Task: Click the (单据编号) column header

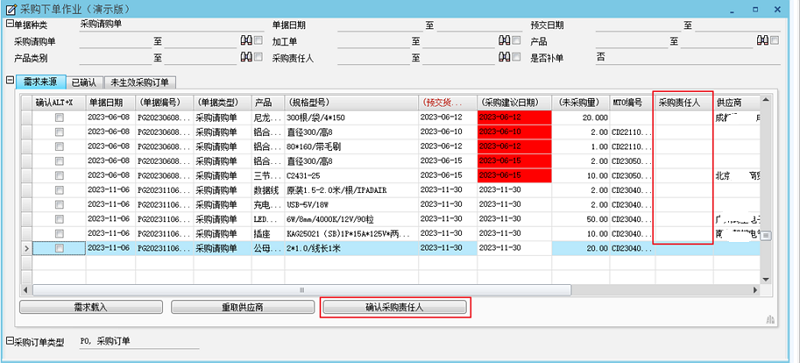Action: [164, 102]
